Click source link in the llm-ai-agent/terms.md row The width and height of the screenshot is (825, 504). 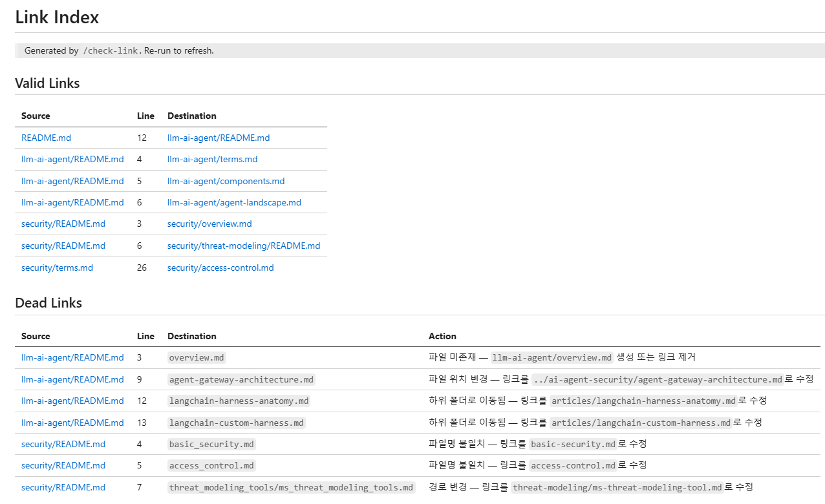coord(72,159)
